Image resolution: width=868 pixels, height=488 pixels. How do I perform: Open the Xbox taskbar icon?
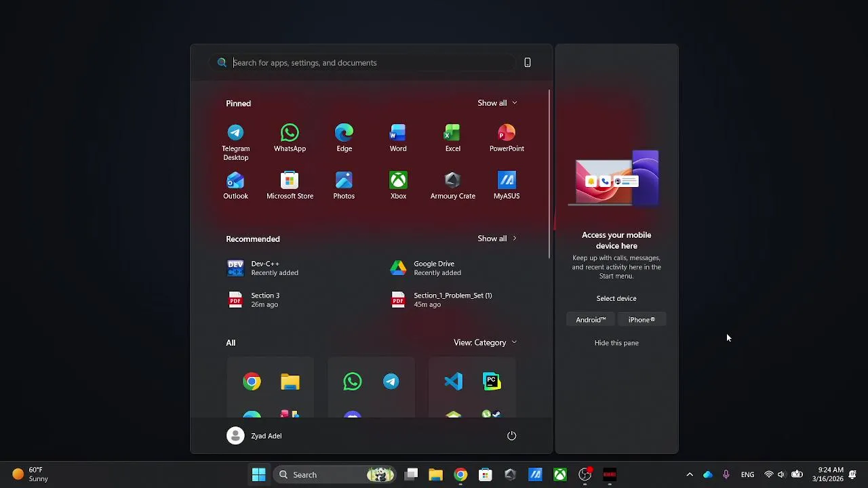coord(560,474)
